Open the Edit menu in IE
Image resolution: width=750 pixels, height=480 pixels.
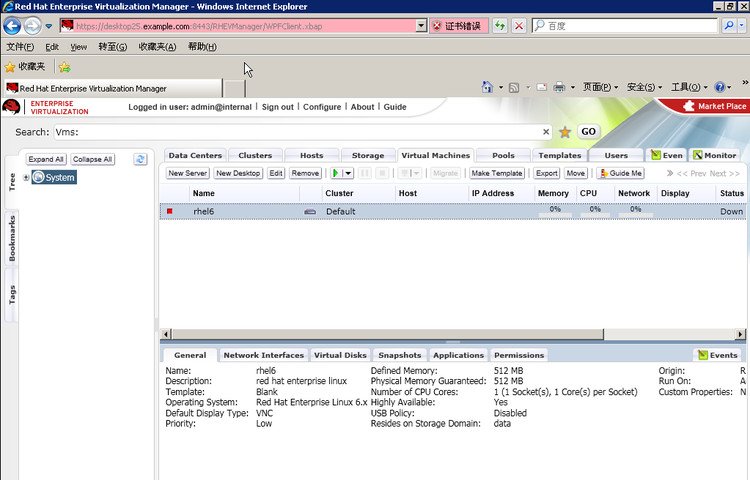click(52, 47)
